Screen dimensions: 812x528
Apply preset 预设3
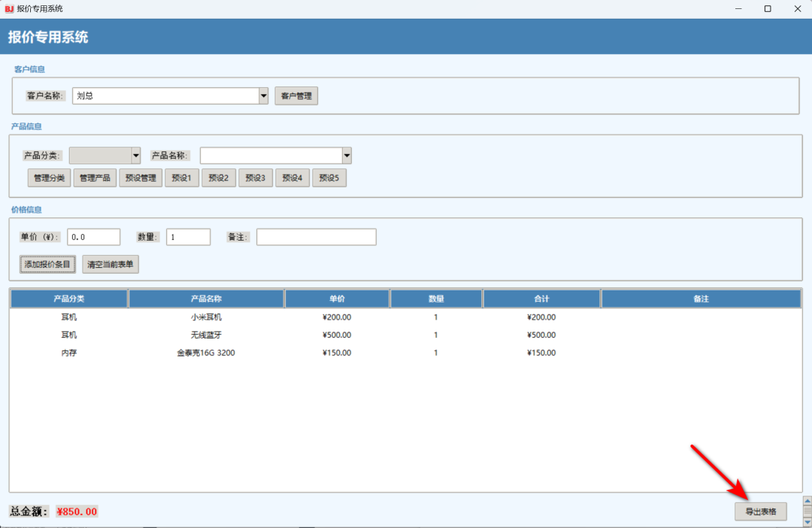coord(256,178)
